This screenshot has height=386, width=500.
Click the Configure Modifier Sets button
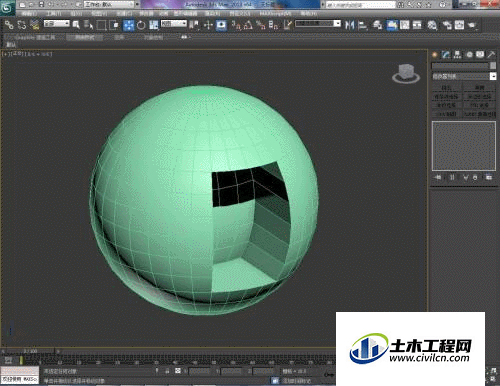489,177
